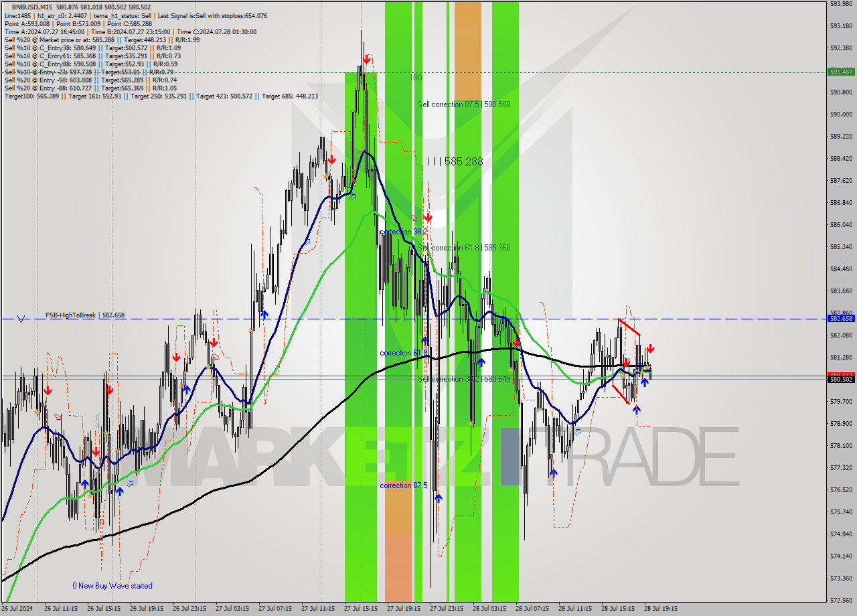
Task: Select the 579.700 price axis label
Action: click(x=840, y=401)
